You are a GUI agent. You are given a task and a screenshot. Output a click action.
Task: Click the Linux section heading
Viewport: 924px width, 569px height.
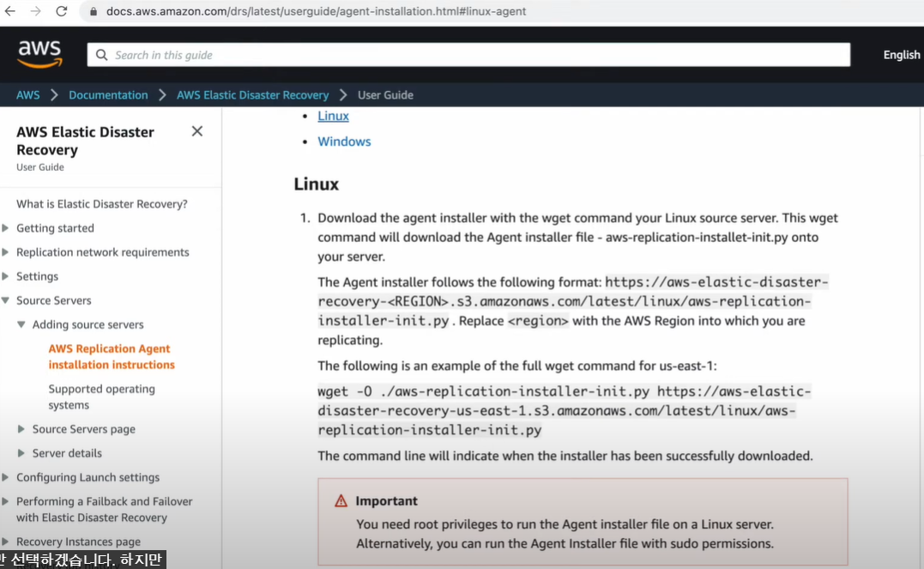317,184
